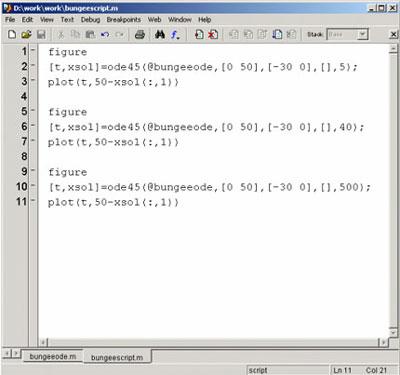The image size is (400, 375).
Task: Open a file with folder icon
Action: click(26, 34)
